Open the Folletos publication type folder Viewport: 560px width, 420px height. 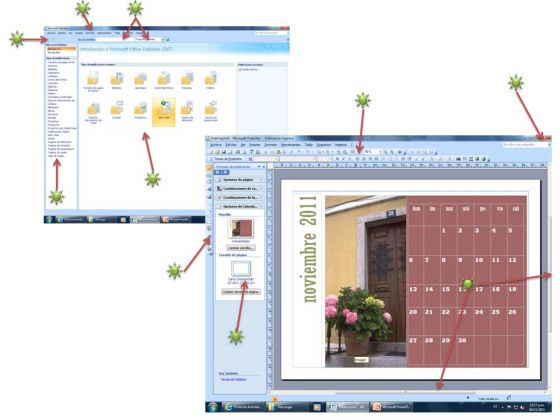point(210,79)
